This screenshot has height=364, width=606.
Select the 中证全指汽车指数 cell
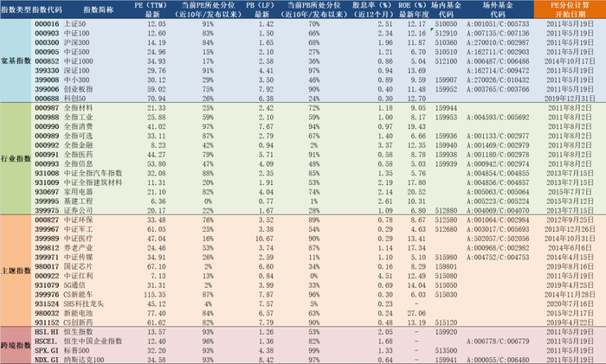[93, 173]
